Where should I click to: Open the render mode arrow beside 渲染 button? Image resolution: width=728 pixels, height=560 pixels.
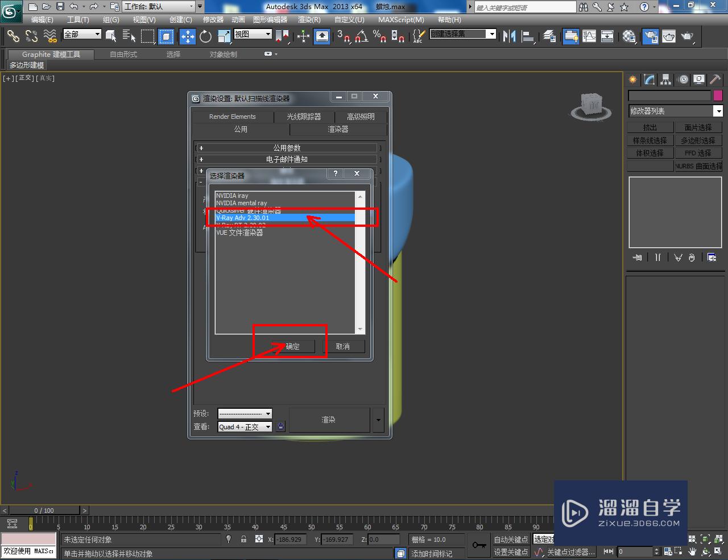[379, 420]
